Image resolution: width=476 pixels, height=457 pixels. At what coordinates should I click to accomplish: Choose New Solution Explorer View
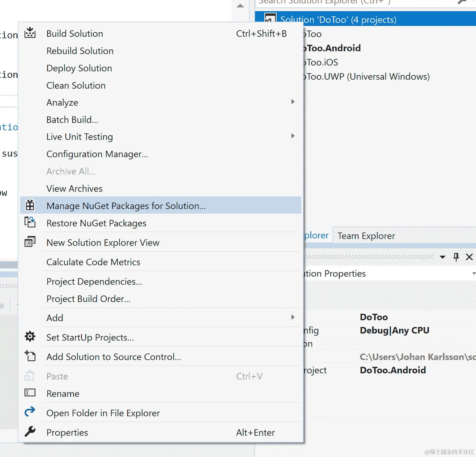point(161,242)
